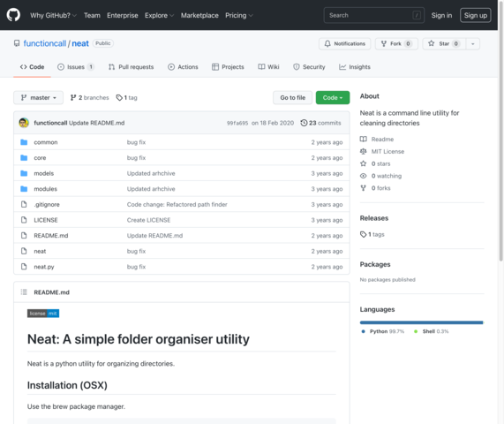Open the neat.py file link
Image resolution: width=504 pixels, height=424 pixels.
44,267
